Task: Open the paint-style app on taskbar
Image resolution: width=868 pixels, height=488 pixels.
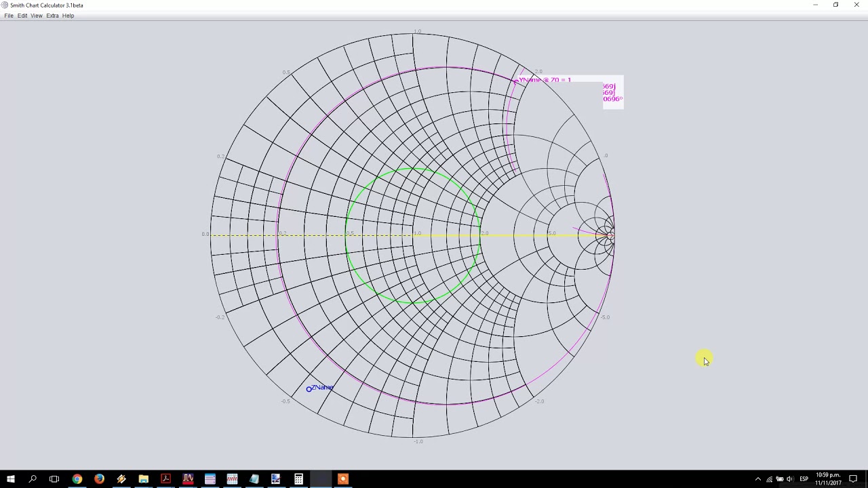Action: [x=276, y=479]
